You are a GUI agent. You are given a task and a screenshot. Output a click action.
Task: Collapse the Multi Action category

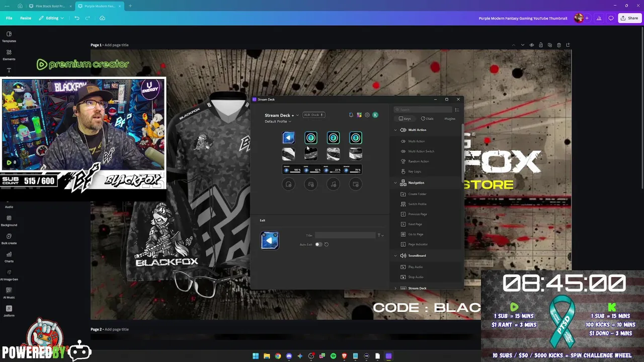(395, 130)
